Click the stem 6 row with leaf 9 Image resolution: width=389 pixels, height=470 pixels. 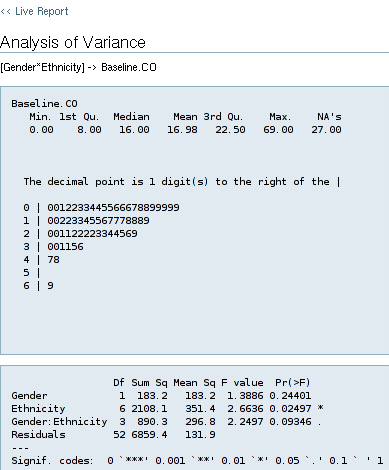pos(38,286)
